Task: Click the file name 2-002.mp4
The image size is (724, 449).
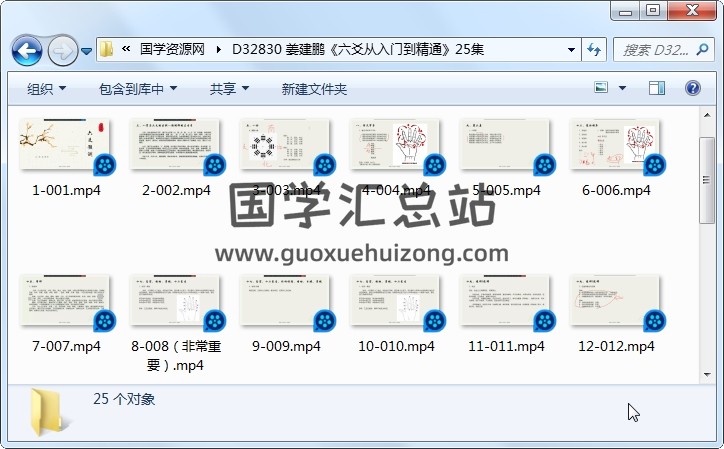Action: (x=176, y=190)
